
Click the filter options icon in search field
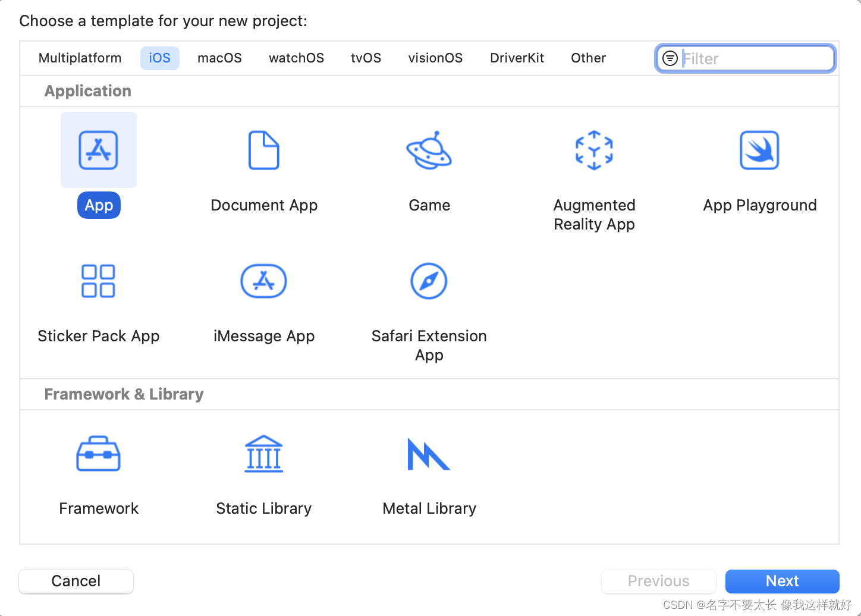tap(670, 58)
